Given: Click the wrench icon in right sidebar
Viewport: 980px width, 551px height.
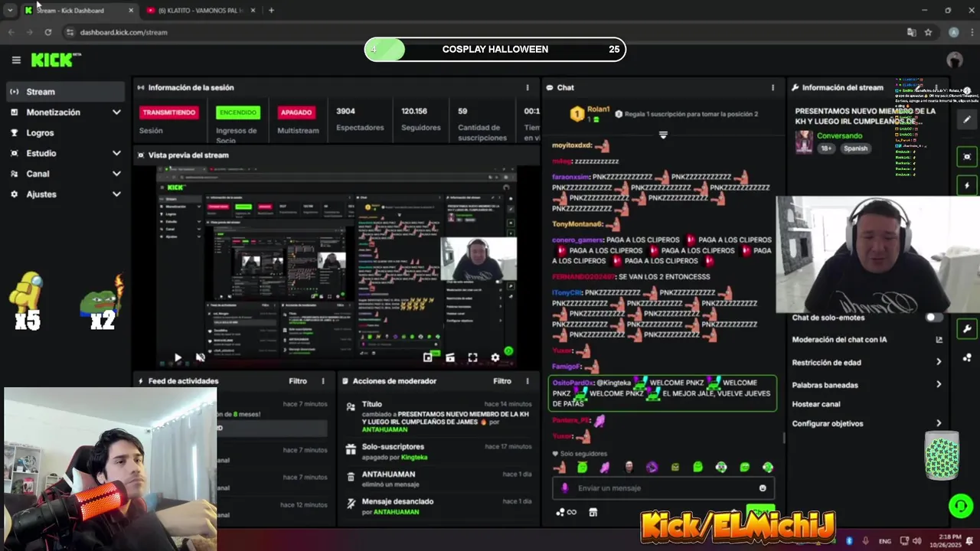Looking at the screenshot, I should click(x=967, y=329).
